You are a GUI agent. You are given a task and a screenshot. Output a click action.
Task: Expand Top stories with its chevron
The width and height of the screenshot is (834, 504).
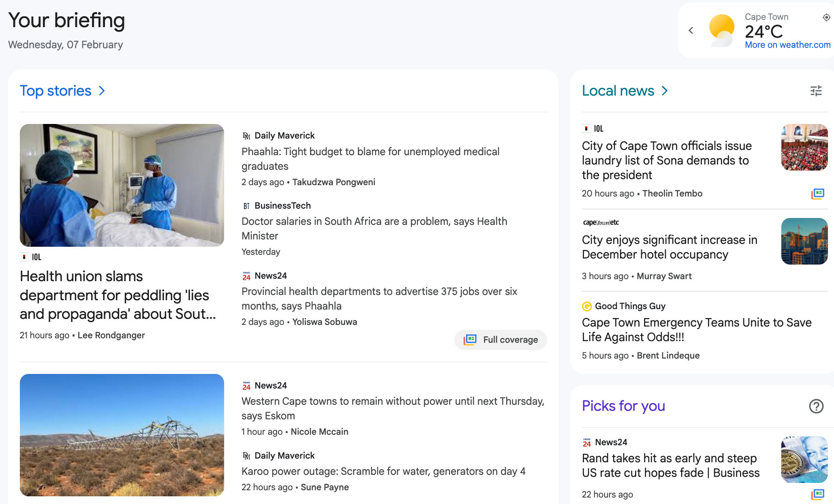[x=102, y=91]
